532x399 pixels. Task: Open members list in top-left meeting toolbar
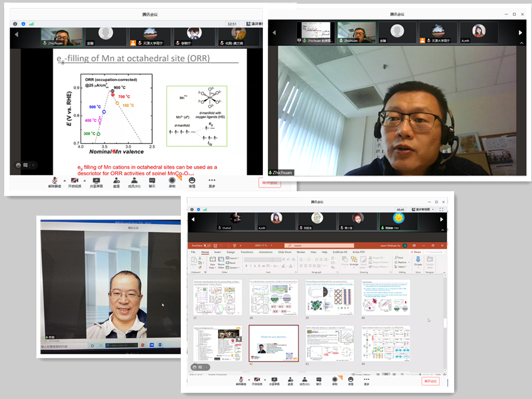pos(134,181)
